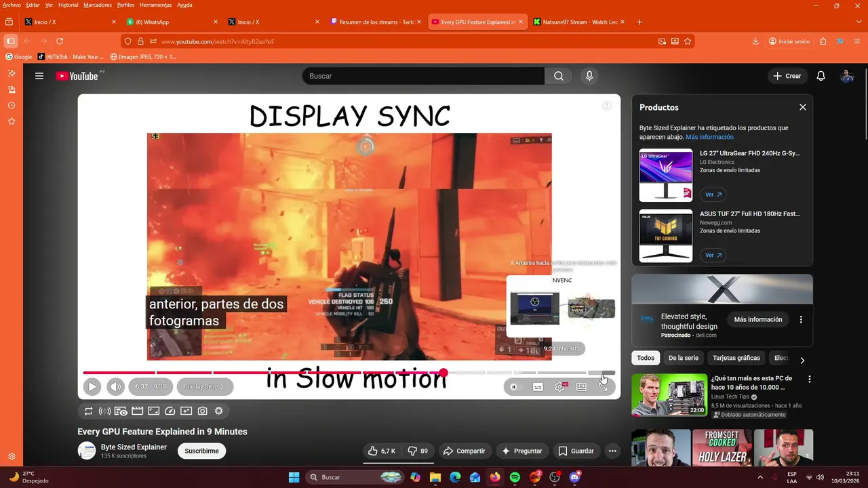Image resolution: width=868 pixels, height=488 pixels.
Task: Jump to the last chapter segment on the timeline
Action: (x=601, y=373)
